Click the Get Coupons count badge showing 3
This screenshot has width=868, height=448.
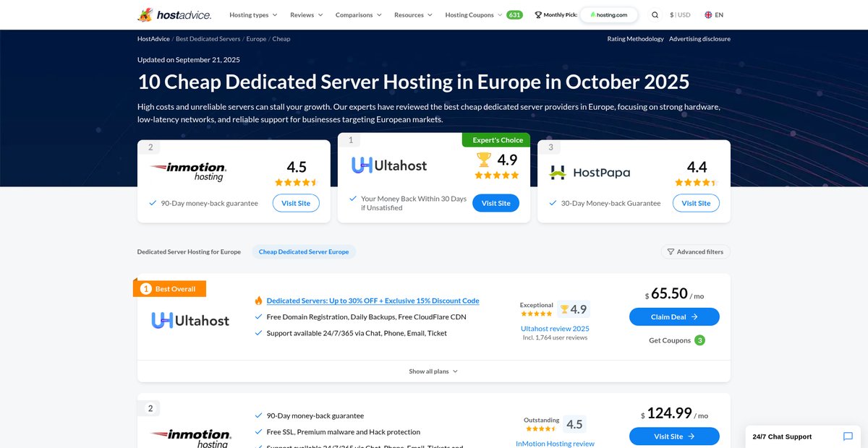[699, 340]
